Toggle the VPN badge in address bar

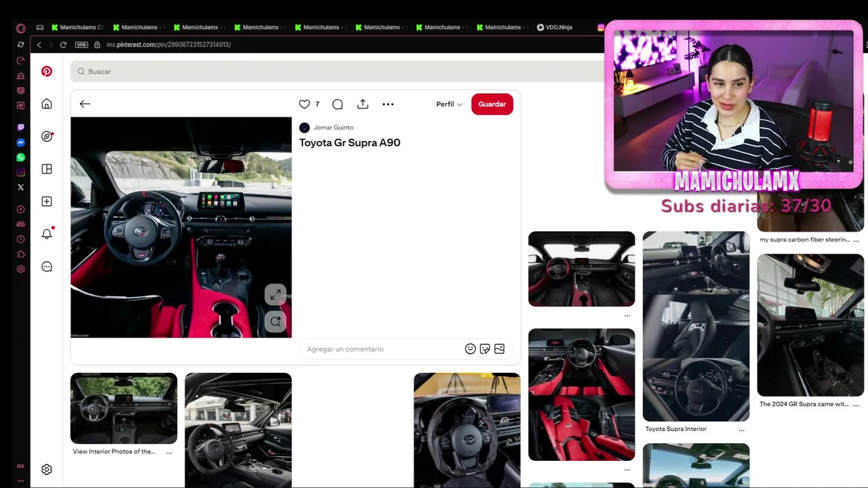pyautogui.click(x=81, y=45)
